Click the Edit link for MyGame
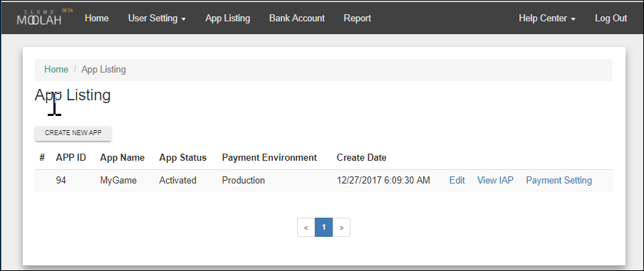The height and width of the screenshot is (271, 644). tap(457, 180)
